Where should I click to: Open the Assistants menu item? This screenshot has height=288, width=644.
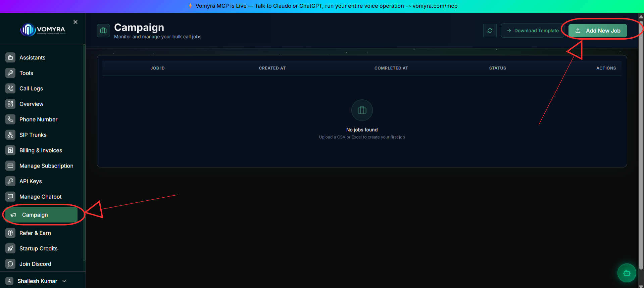pyautogui.click(x=42, y=58)
